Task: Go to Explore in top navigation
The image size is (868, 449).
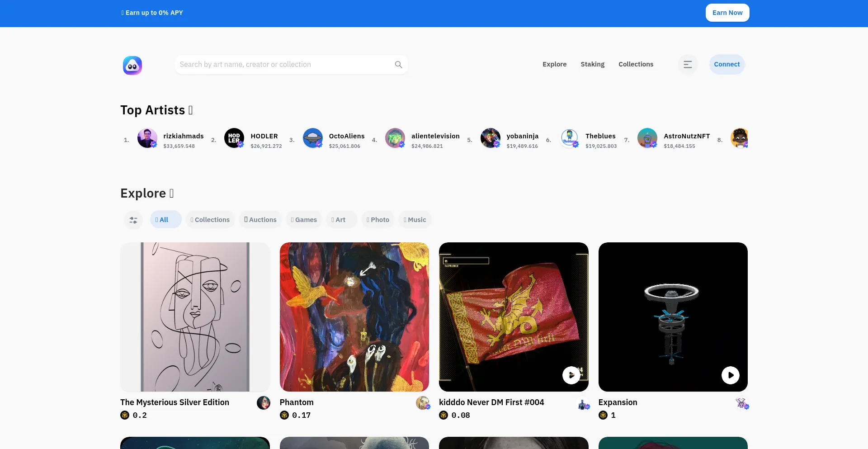Action: 554,64
